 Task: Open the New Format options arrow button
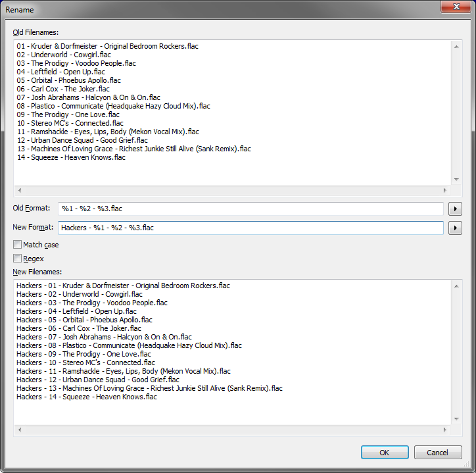pos(455,228)
